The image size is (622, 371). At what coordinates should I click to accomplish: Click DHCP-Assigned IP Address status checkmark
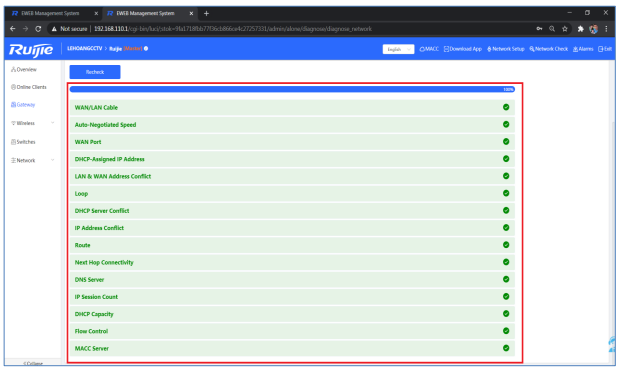[506, 159]
